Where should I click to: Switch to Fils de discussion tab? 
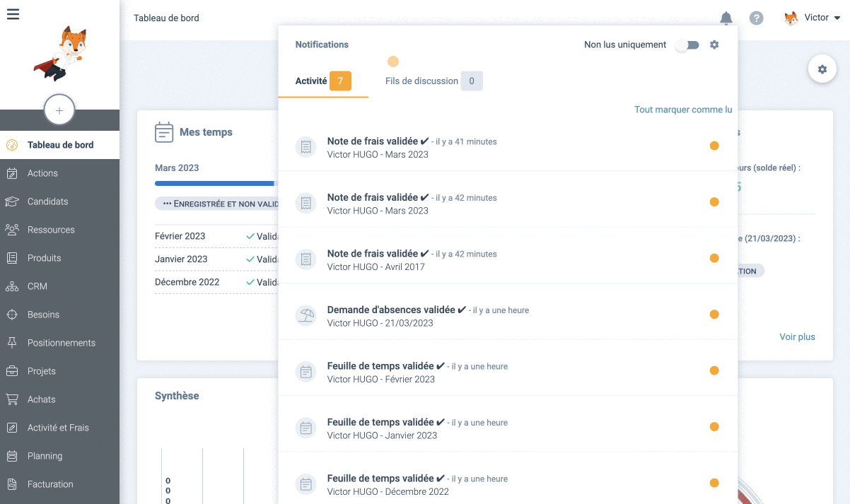tap(433, 81)
